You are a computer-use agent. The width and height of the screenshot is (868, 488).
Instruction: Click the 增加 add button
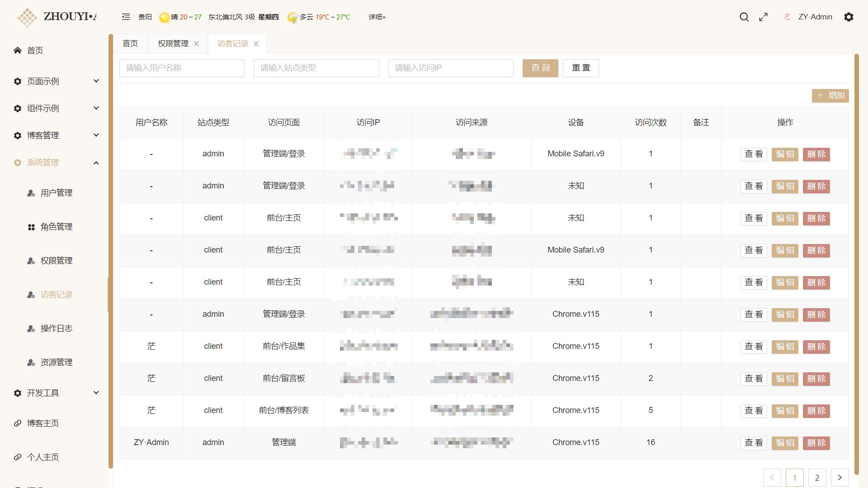(x=830, y=96)
